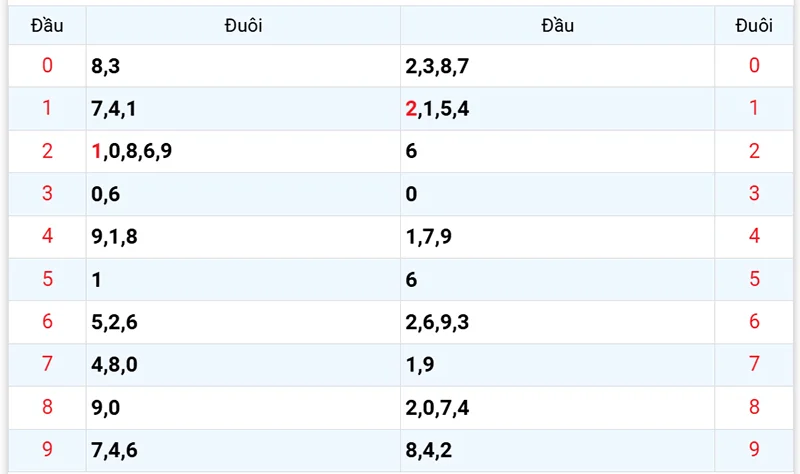Click the narrow Đuôi header at table edge
The width and height of the screenshot is (800, 474).
pyautogui.click(x=753, y=26)
